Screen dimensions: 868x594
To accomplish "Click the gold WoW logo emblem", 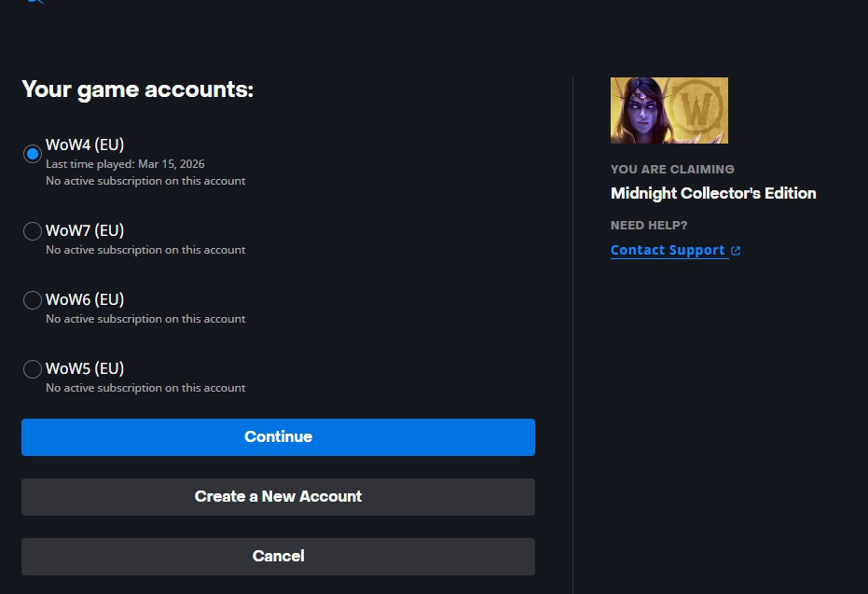I will 696,110.
